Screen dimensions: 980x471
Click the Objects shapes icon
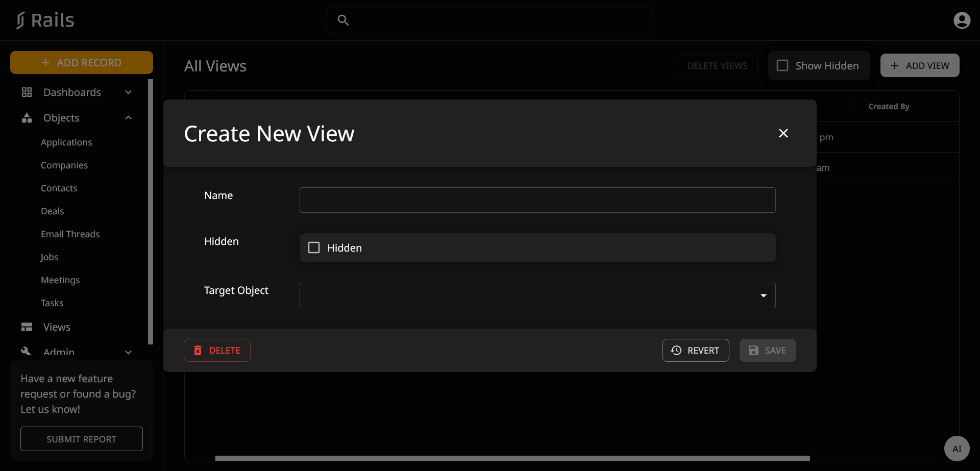click(27, 118)
